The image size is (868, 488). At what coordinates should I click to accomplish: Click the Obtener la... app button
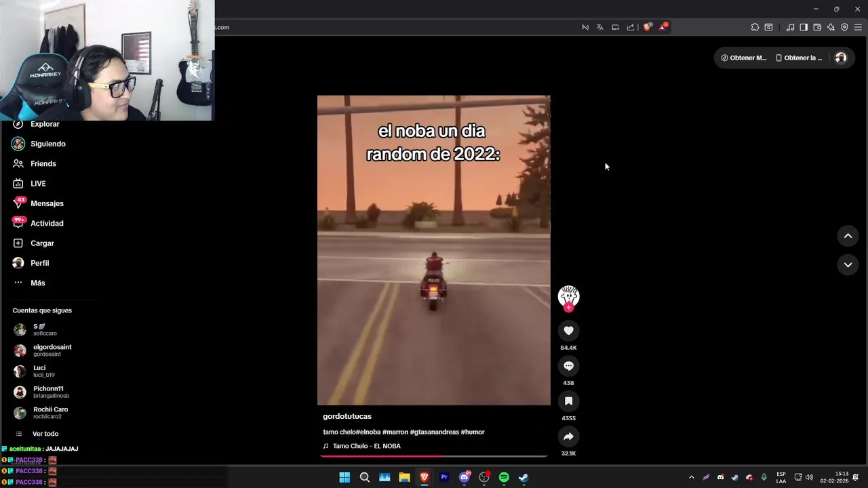[799, 58]
